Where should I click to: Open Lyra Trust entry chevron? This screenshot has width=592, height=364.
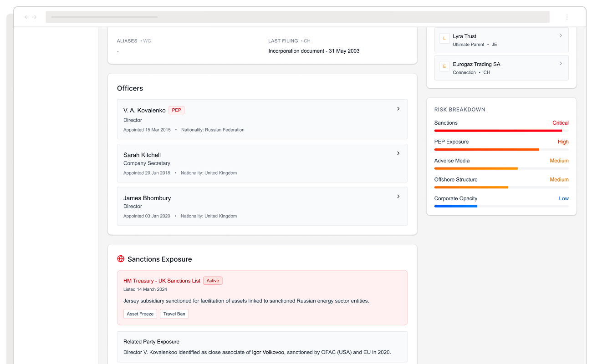[x=561, y=35]
